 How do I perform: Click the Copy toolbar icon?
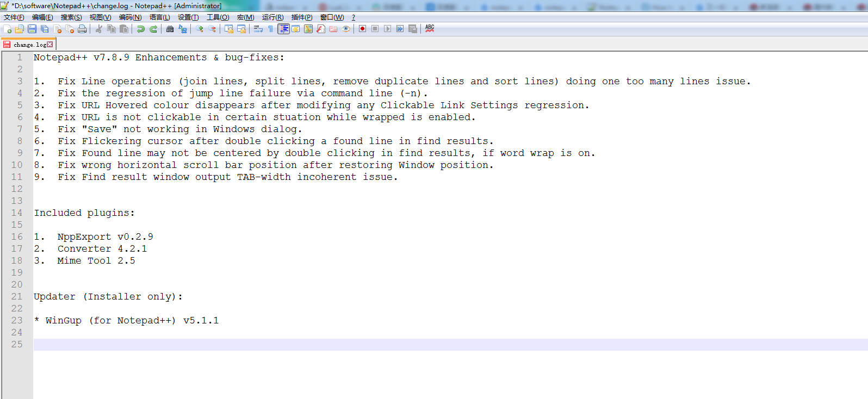click(x=111, y=29)
